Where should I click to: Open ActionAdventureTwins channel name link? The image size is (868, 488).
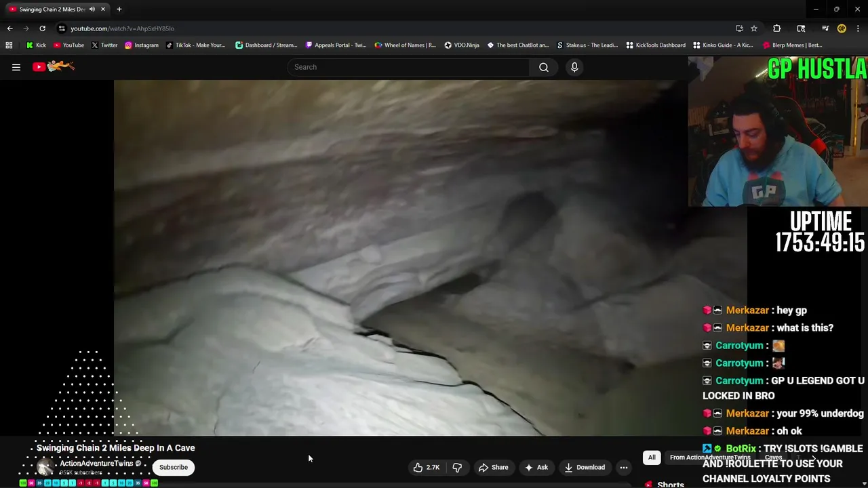pyautogui.click(x=96, y=464)
